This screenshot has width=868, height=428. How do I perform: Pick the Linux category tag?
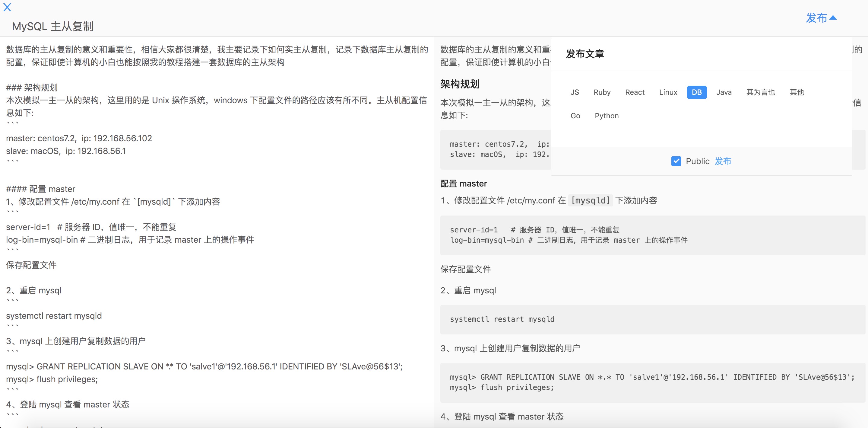tap(668, 92)
